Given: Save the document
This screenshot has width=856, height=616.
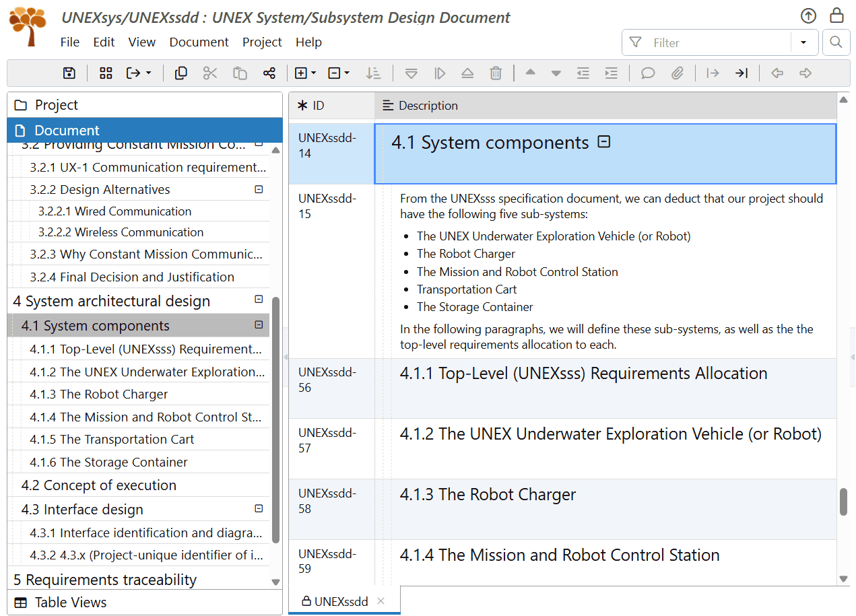Looking at the screenshot, I should [69, 73].
